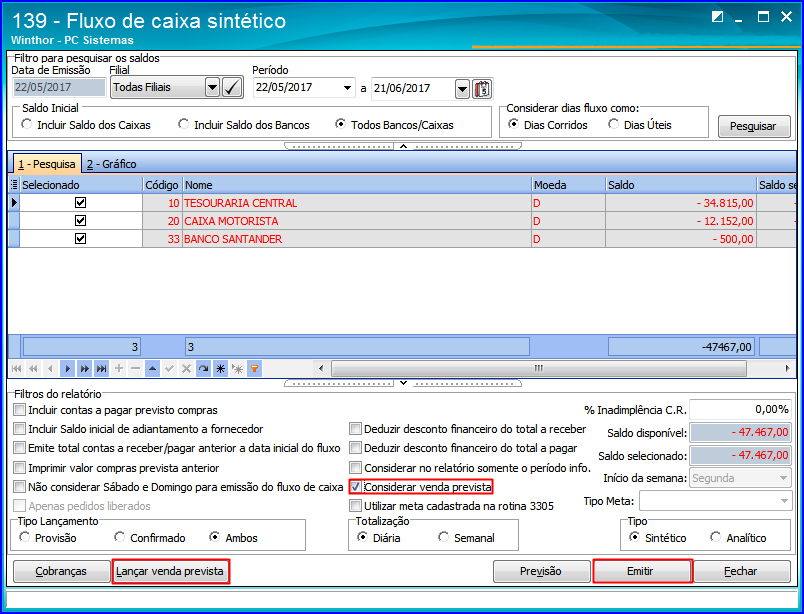The width and height of the screenshot is (804, 614).
Task: Choose Semanal totalization
Action: coord(444,537)
